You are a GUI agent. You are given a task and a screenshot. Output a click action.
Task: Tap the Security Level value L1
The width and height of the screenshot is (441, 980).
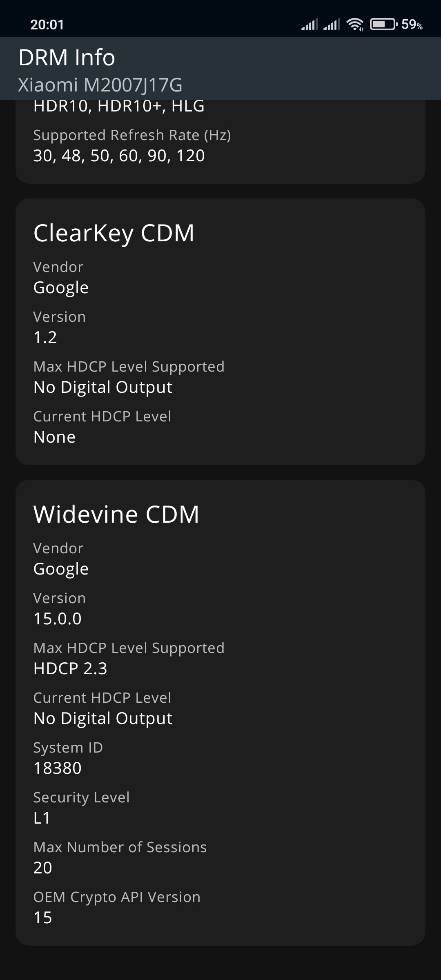(x=42, y=818)
